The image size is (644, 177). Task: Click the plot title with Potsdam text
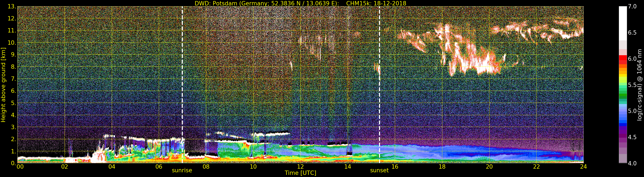click(x=300, y=3)
